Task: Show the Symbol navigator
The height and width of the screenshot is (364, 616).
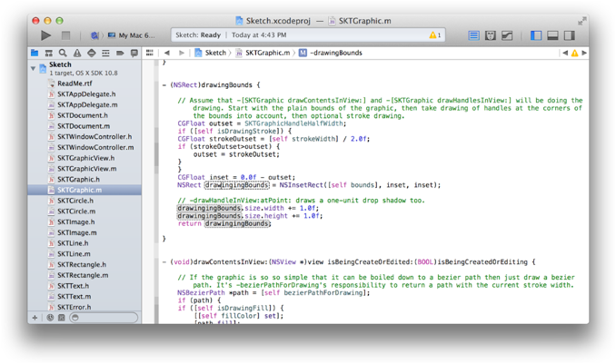Action: click(49, 53)
